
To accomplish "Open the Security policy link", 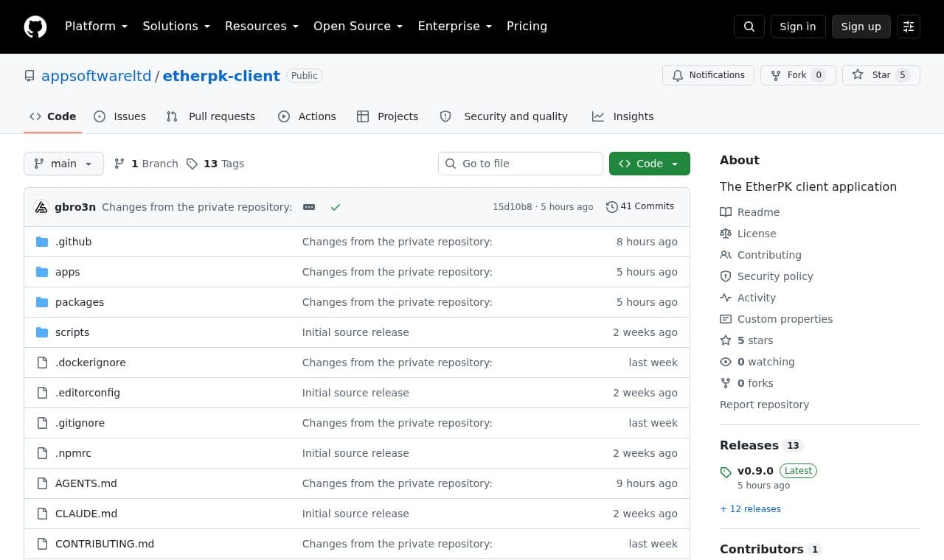I will 767,276.
